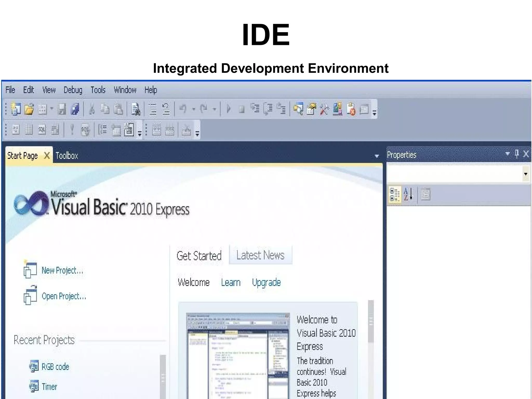Open the document tabs list dropdown arrow

(x=377, y=156)
